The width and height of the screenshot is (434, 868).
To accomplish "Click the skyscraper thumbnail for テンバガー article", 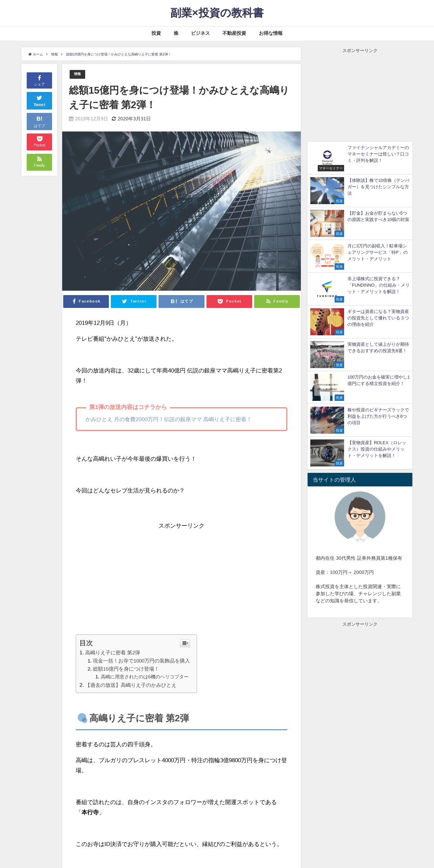I will (327, 190).
